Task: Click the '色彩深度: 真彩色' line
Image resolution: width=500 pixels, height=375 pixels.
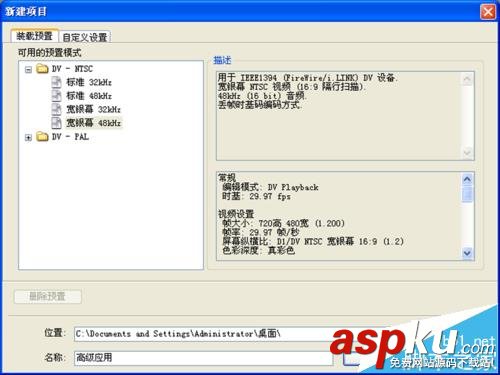Action: pos(258,250)
